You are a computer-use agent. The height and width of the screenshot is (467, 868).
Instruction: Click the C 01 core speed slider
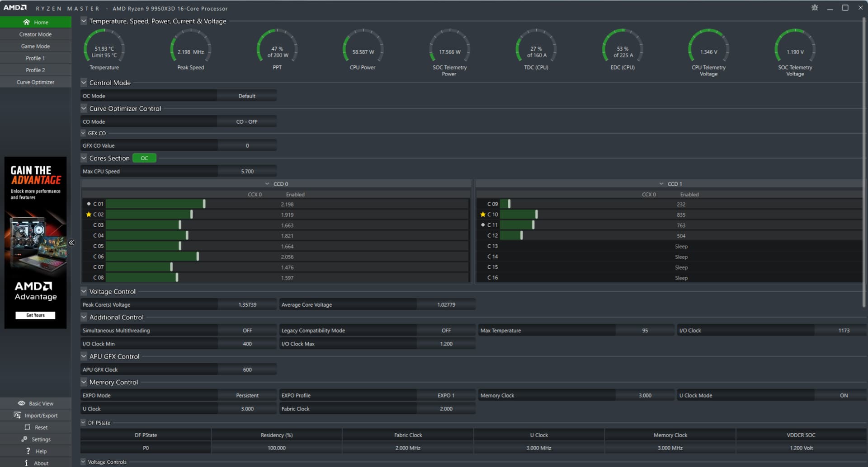pyautogui.click(x=204, y=204)
